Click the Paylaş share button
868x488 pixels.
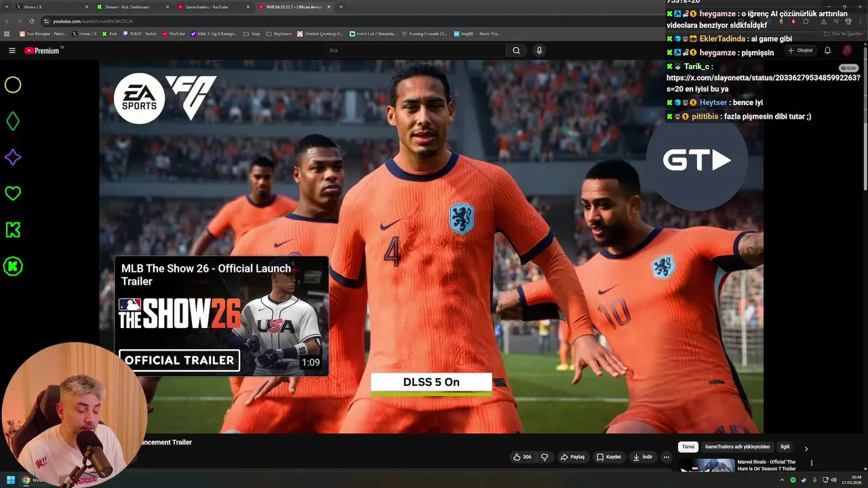pos(572,457)
